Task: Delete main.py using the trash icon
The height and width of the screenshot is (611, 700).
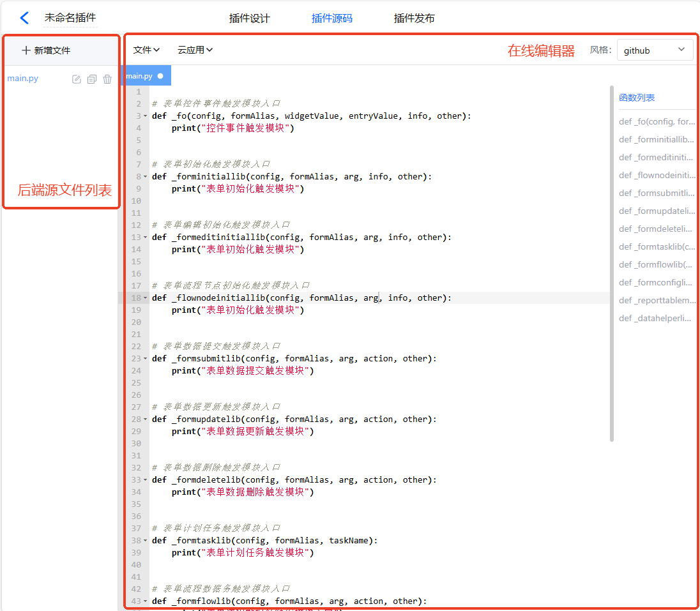Action: (107, 79)
